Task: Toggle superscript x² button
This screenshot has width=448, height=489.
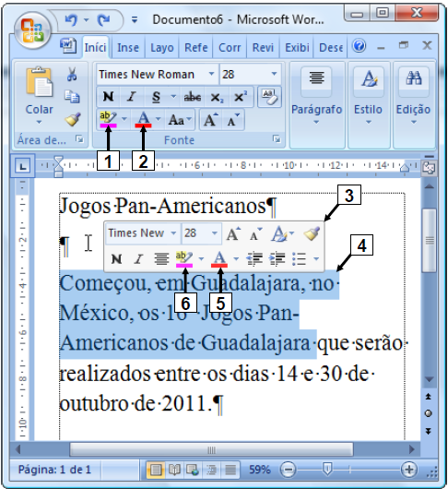Action: click(241, 97)
